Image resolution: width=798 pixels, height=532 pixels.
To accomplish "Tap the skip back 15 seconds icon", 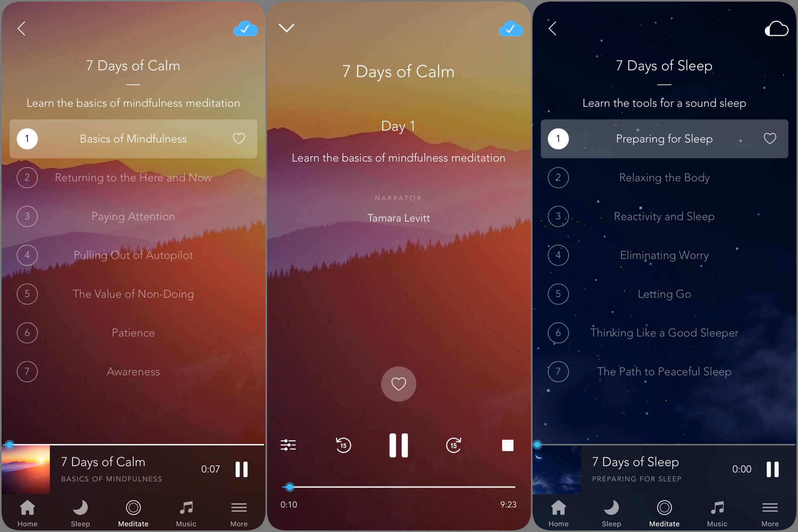I will (344, 445).
